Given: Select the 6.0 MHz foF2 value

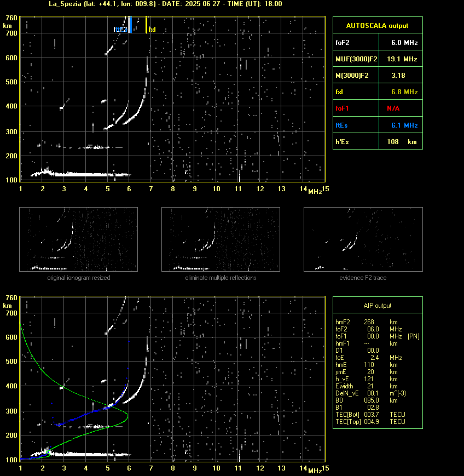Looking at the screenshot, I should (404, 43).
